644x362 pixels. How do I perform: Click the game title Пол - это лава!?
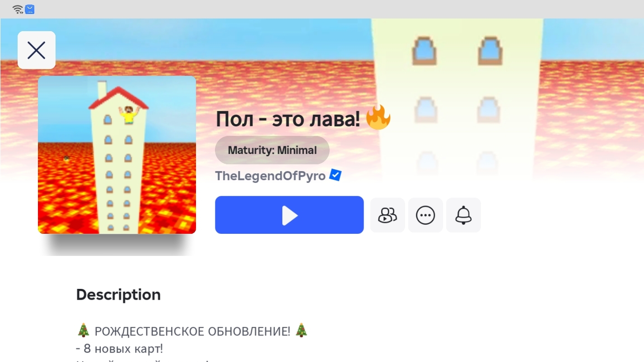(288, 119)
